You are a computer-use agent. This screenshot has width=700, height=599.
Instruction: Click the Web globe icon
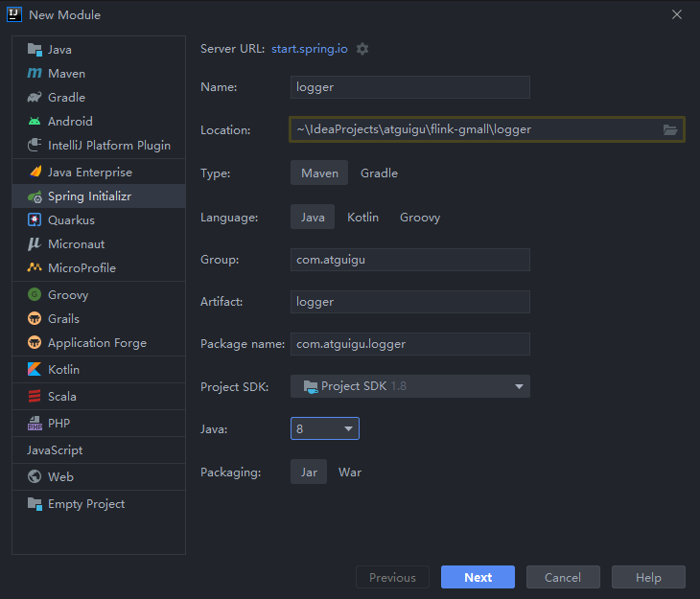[x=35, y=476]
